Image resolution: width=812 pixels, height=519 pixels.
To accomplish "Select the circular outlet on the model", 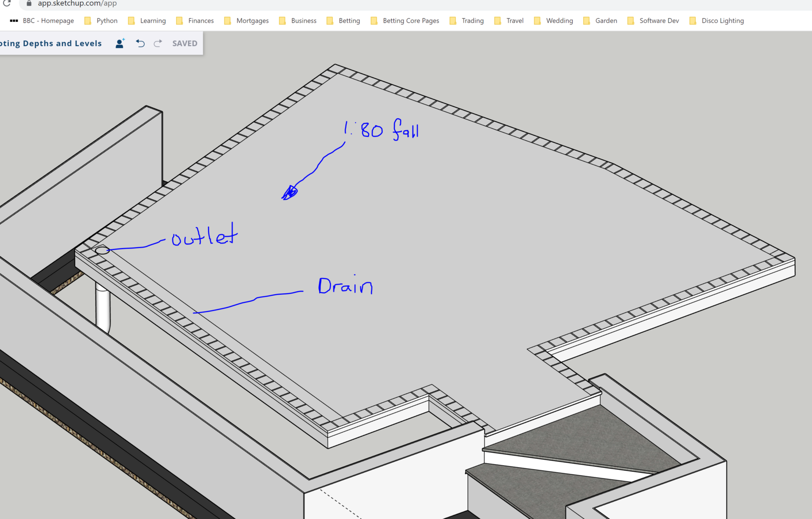I will (x=102, y=250).
